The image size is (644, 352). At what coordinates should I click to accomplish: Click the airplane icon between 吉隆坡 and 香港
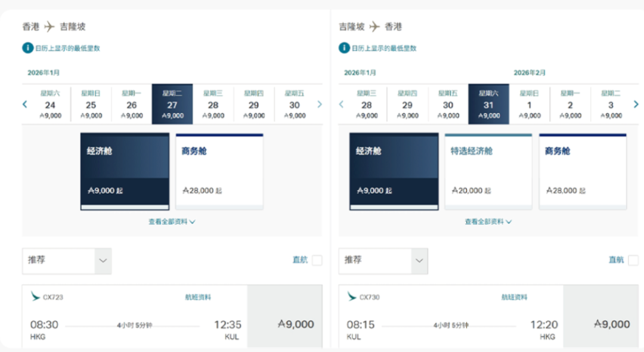pos(374,27)
